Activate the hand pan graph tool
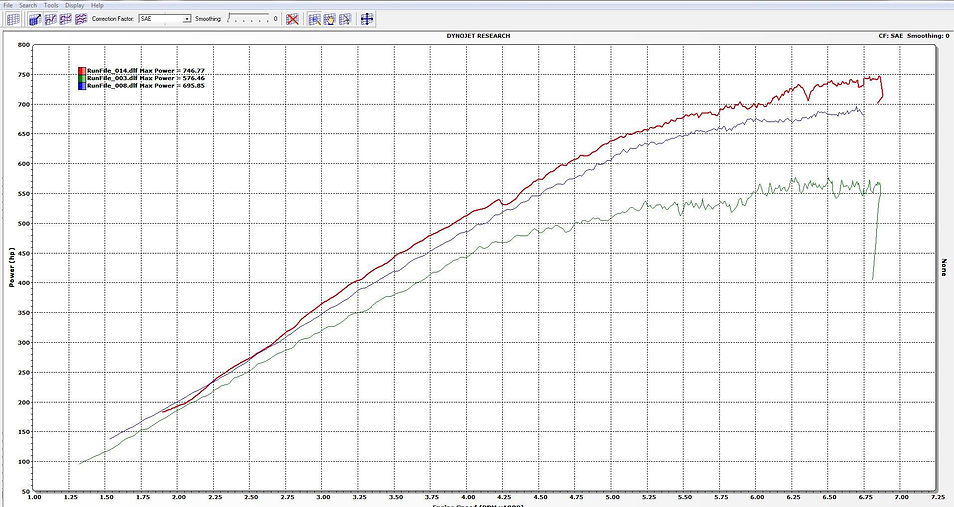The image size is (954, 507). click(330, 19)
